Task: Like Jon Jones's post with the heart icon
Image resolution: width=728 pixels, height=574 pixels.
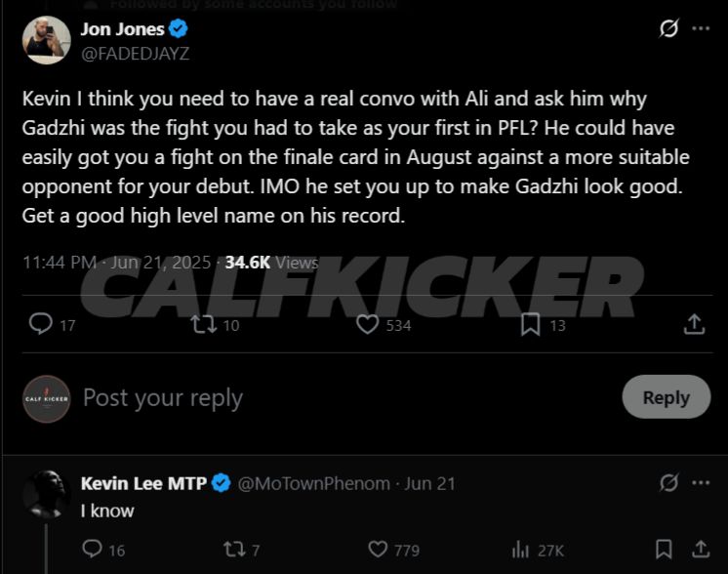Action: pos(368,324)
